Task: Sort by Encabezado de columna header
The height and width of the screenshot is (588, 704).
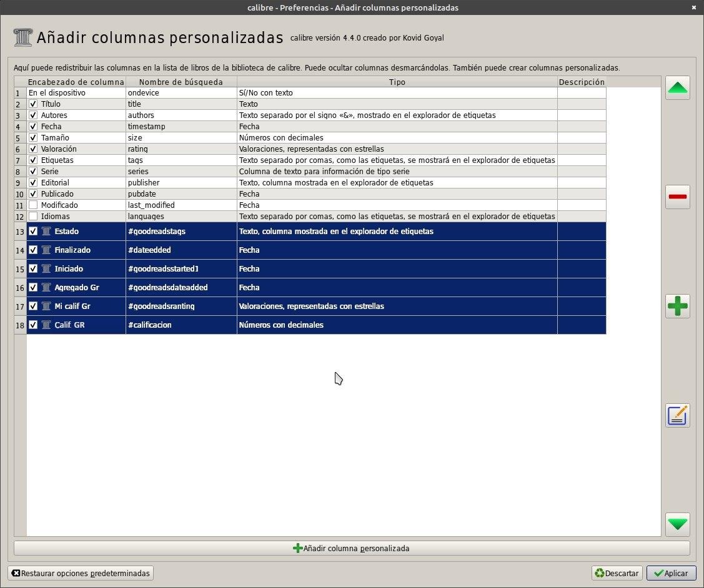Action: pyautogui.click(x=76, y=82)
